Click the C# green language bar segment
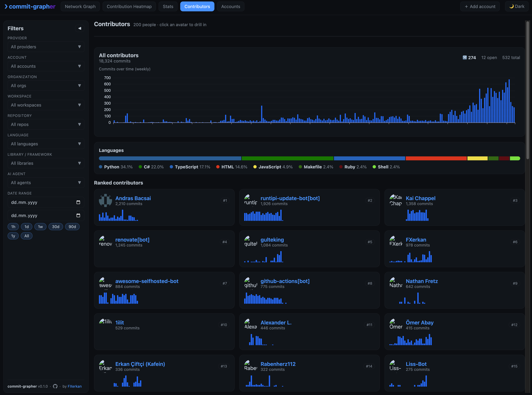The image size is (532, 395). [287, 158]
